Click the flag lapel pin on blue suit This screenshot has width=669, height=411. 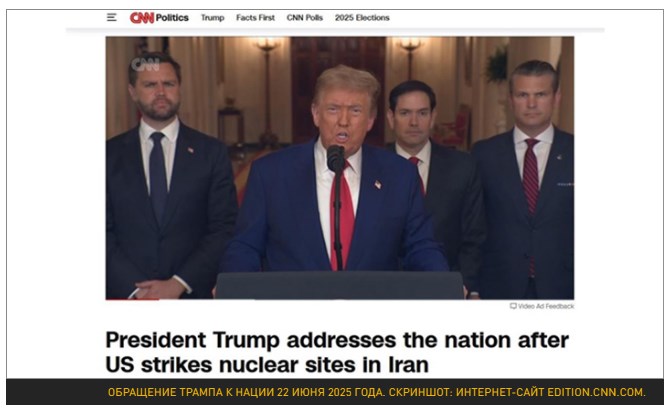pyautogui.click(x=378, y=184)
